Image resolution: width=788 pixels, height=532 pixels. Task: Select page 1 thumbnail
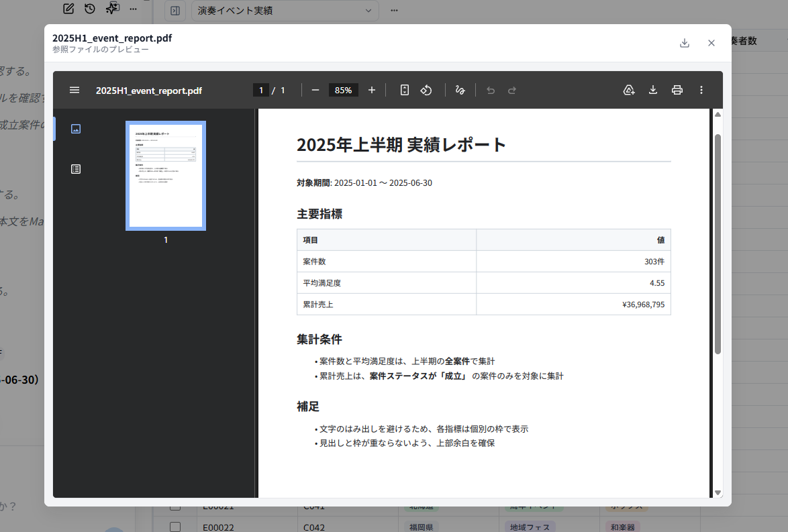(166, 176)
